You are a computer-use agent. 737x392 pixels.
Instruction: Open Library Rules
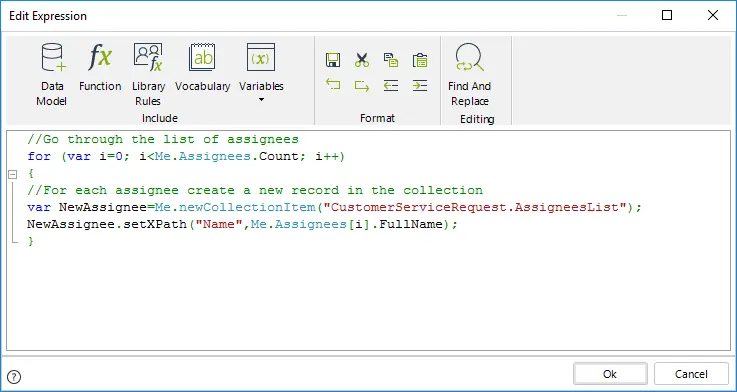pos(148,74)
